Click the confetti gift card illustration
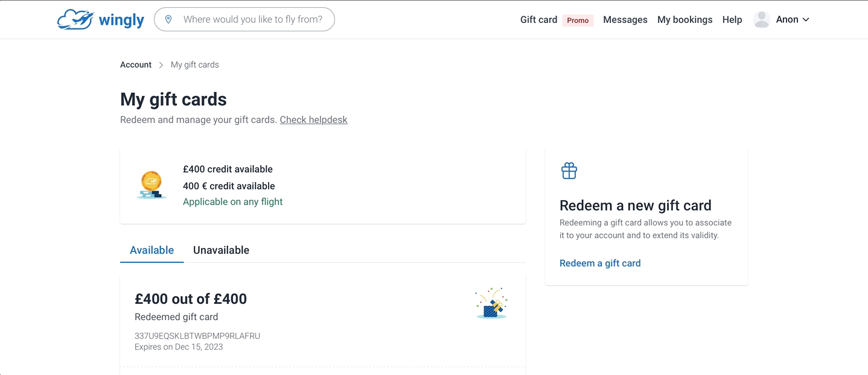 491,303
